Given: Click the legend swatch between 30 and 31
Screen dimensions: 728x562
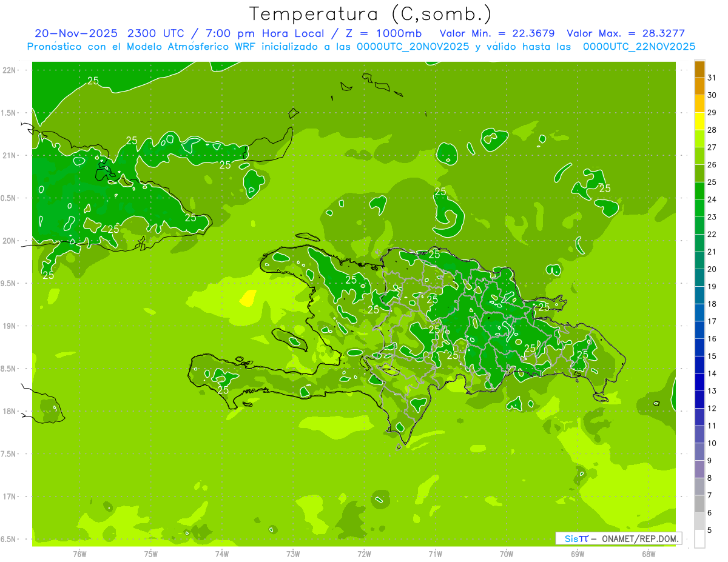Looking at the screenshot, I should (699, 87).
